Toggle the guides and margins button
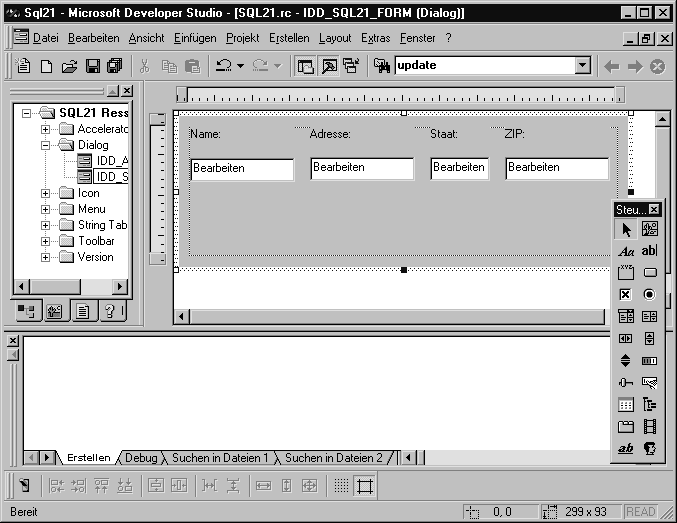Viewport: 677px width, 523px height. (364, 486)
